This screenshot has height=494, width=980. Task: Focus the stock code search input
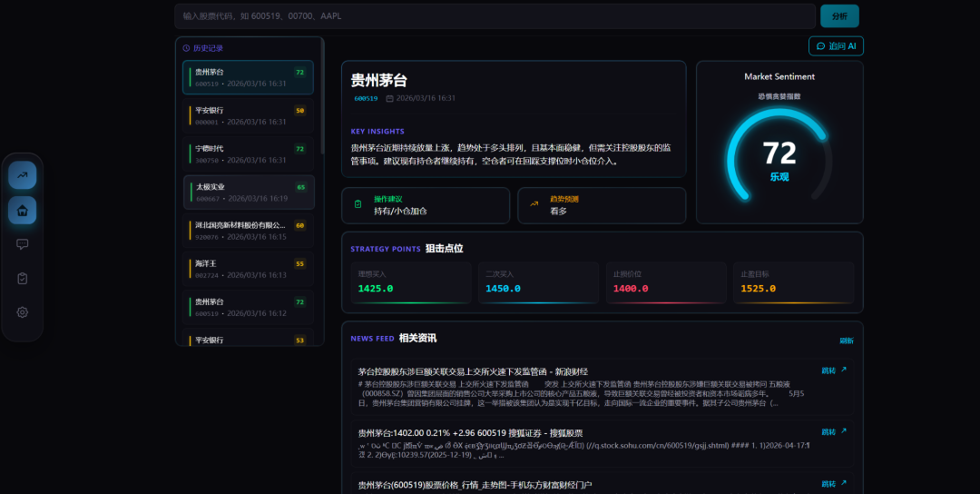click(x=495, y=16)
